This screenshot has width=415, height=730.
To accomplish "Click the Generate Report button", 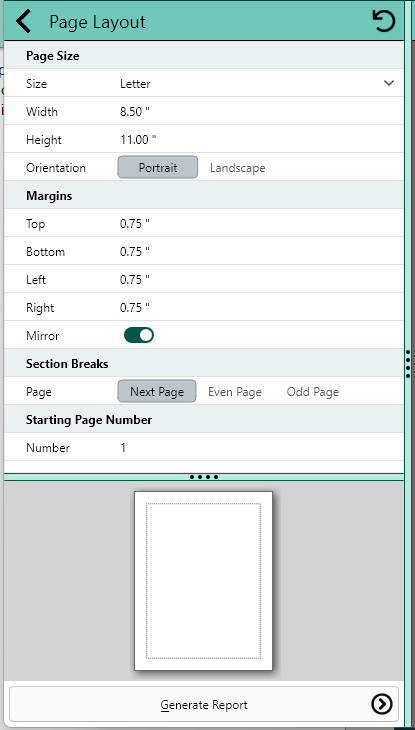I will 204,704.
